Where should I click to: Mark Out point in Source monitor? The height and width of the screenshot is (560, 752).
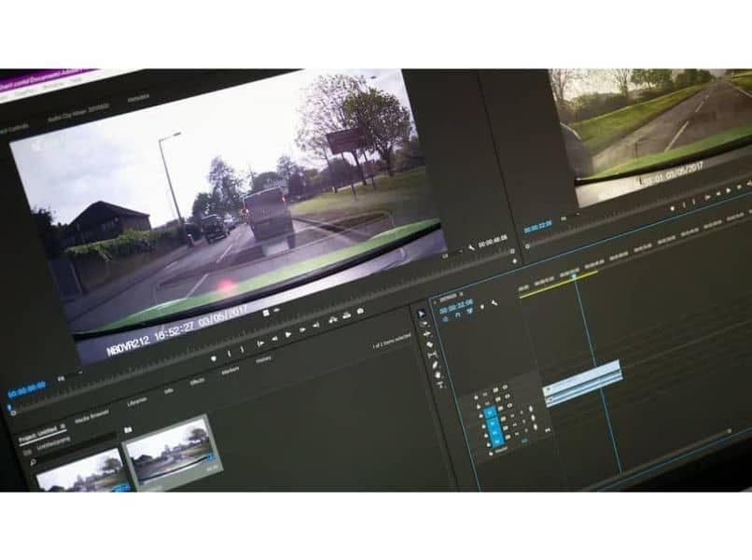tap(243, 350)
